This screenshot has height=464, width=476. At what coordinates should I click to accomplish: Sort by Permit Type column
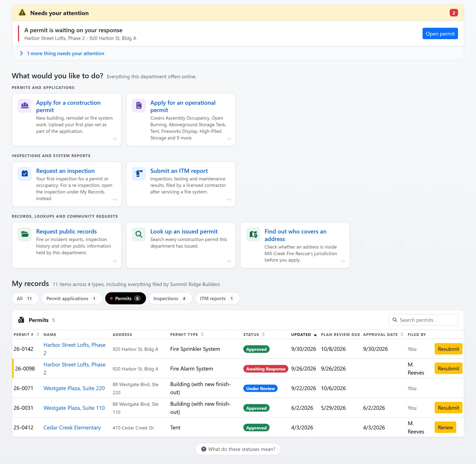pyautogui.click(x=202, y=334)
